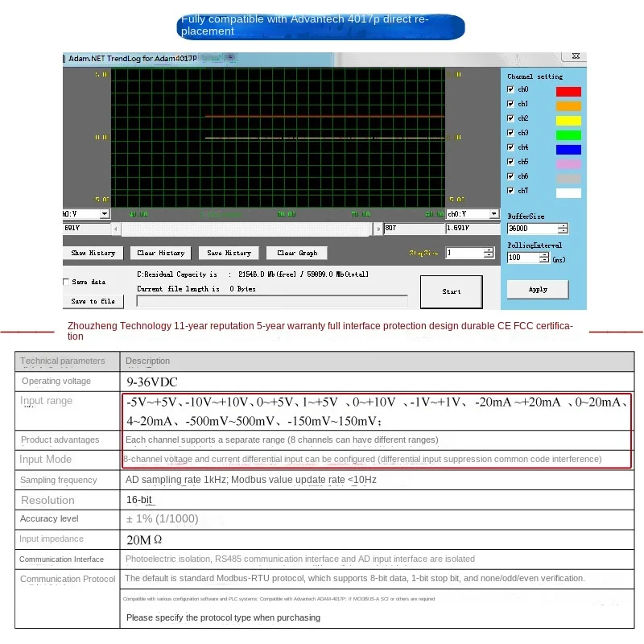Click the gray ch6 color swatch

point(568,178)
